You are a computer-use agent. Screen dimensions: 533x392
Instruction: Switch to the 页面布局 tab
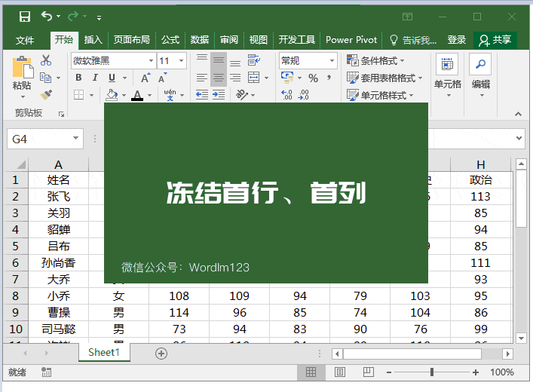click(131, 40)
